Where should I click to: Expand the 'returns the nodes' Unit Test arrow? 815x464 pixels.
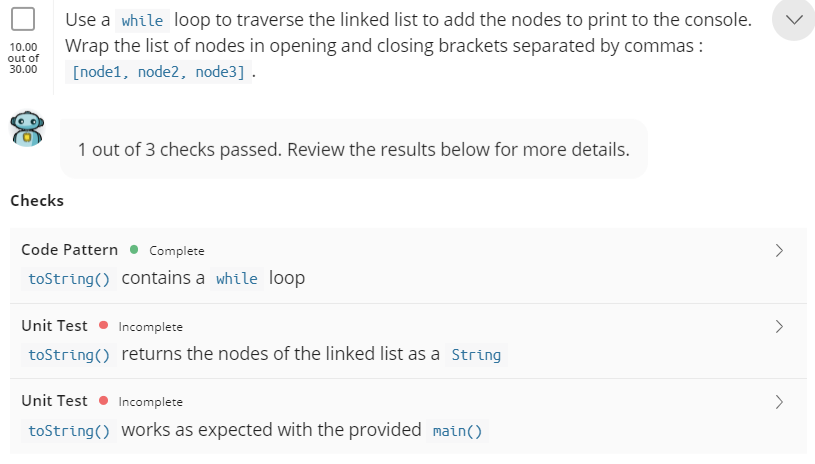(779, 326)
